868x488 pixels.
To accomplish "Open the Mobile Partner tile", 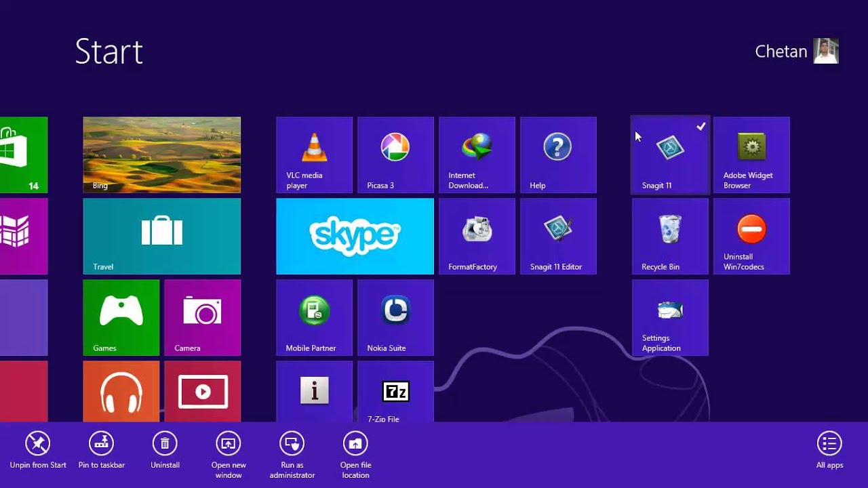I will click(x=314, y=317).
